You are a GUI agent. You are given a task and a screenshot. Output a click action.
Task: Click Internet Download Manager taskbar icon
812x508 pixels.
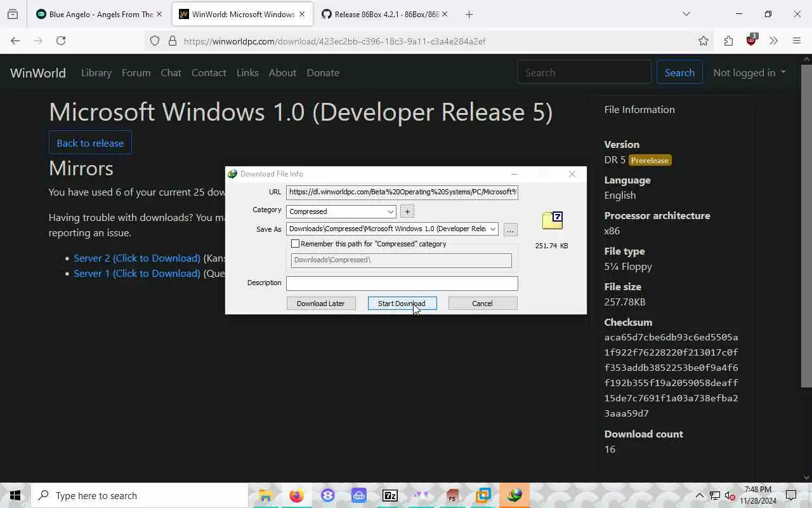click(x=514, y=495)
